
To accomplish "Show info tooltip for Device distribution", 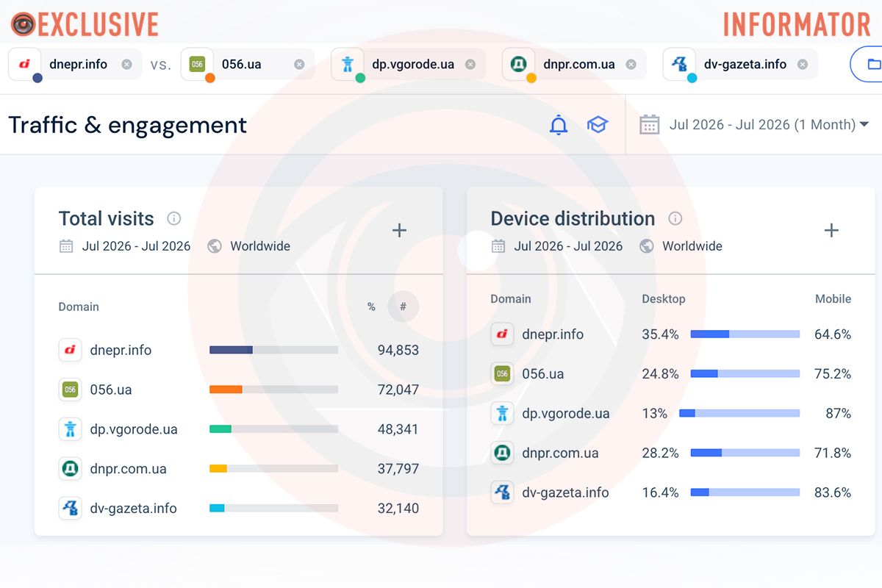I will [675, 218].
